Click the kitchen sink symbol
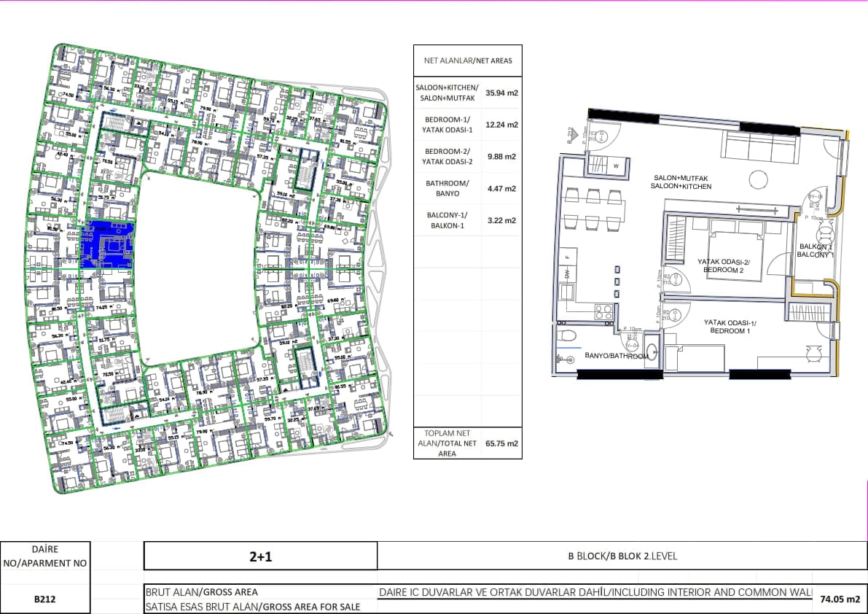Image resolution: width=868 pixels, height=614 pixels. tap(566, 292)
